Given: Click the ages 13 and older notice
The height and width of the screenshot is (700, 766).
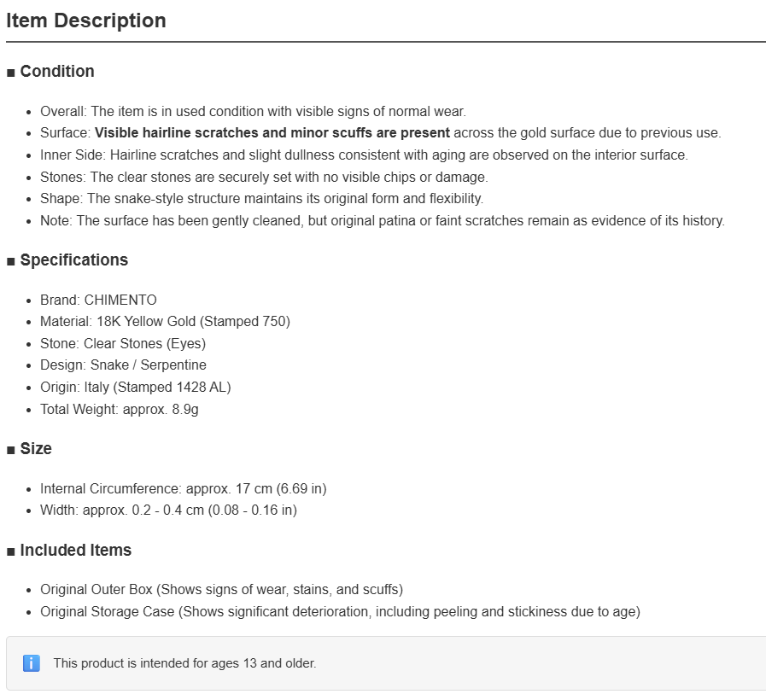Looking at the screenshot, I should 184,663.
